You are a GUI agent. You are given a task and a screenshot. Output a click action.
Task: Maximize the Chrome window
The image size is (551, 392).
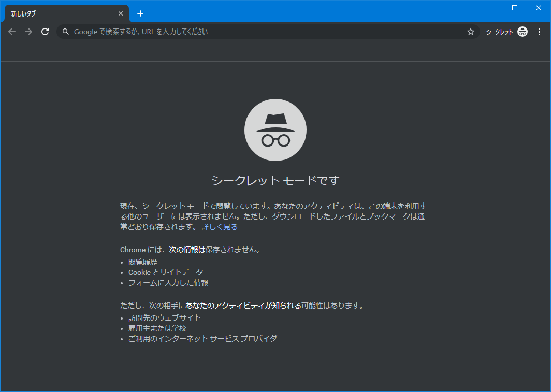(x=514, y=7)
